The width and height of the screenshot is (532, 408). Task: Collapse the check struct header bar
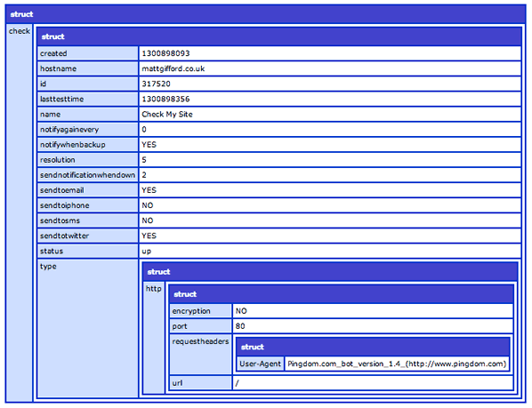278,36
